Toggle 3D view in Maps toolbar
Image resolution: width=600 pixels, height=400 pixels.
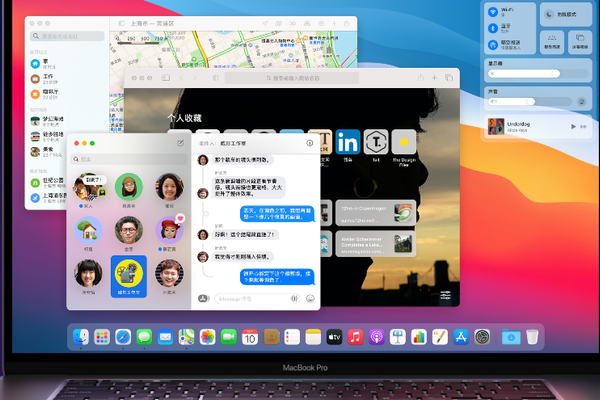click(x=293, y=23)
